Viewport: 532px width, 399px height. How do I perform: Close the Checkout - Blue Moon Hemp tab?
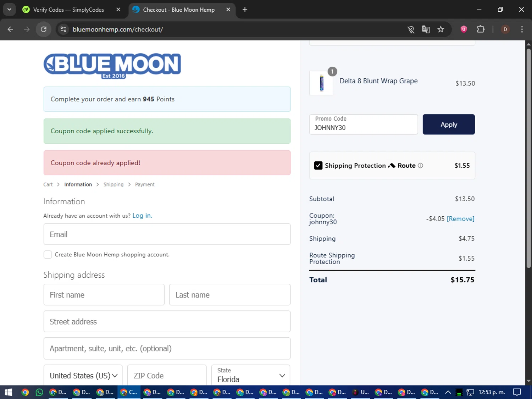coord(228,10)
